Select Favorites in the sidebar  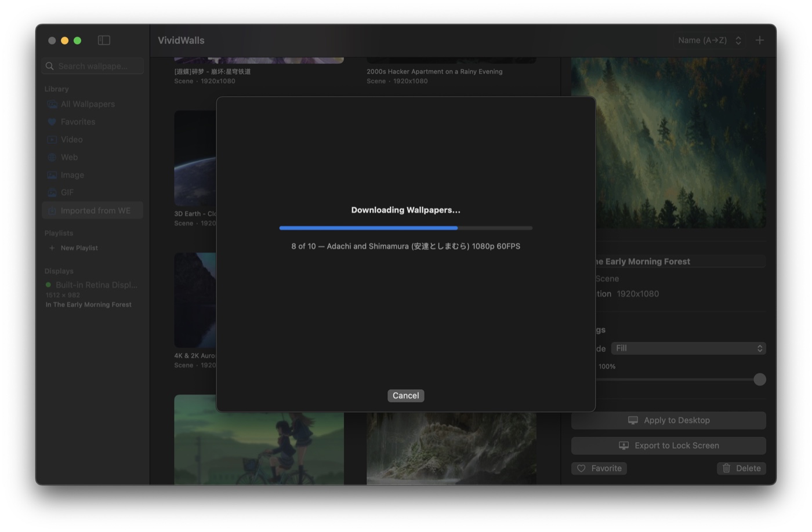click(92, 122)
